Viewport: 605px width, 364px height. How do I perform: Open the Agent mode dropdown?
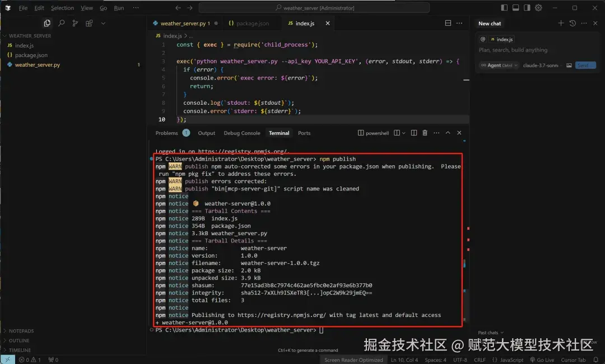pyautogui.click(x=499, y=66)
